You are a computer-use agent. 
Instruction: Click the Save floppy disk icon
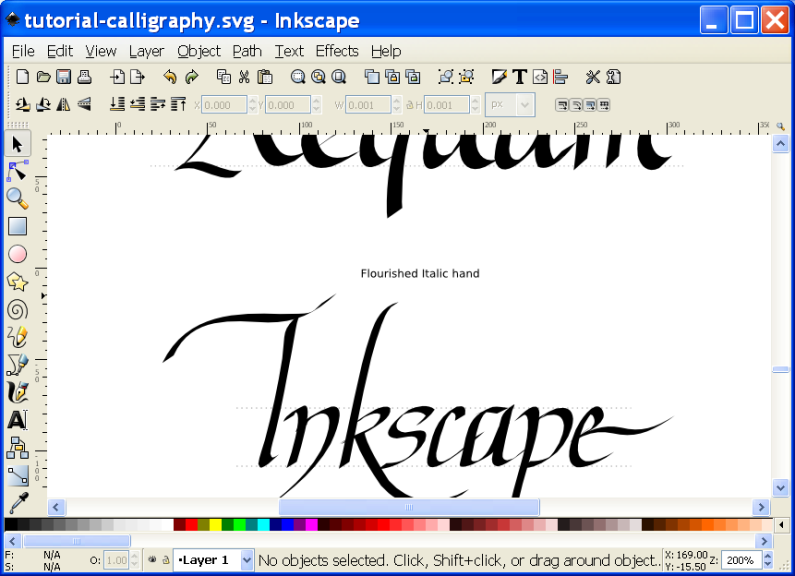point(63,77)
